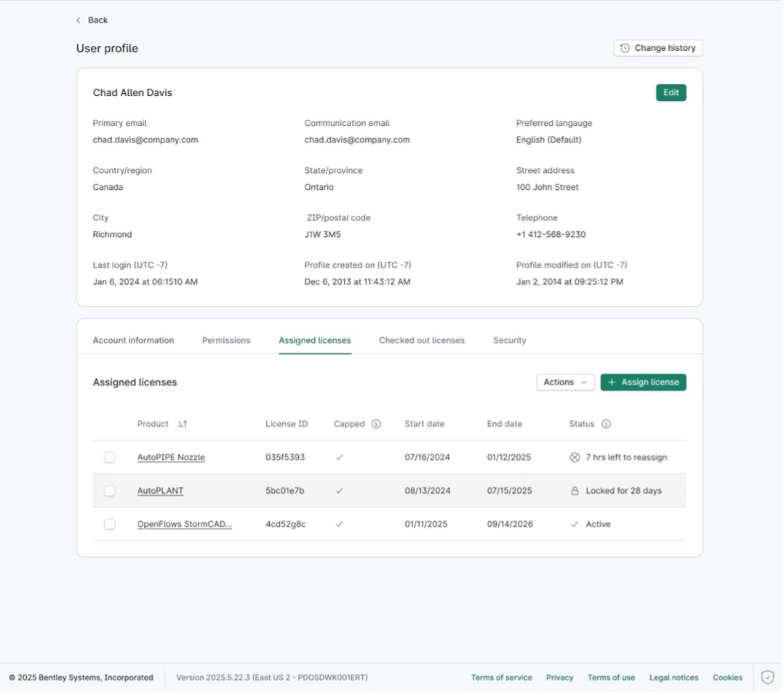Click the lock icon on AutoPLANT's status
This screenshot has height=695, width=784.
coord(575,490)
